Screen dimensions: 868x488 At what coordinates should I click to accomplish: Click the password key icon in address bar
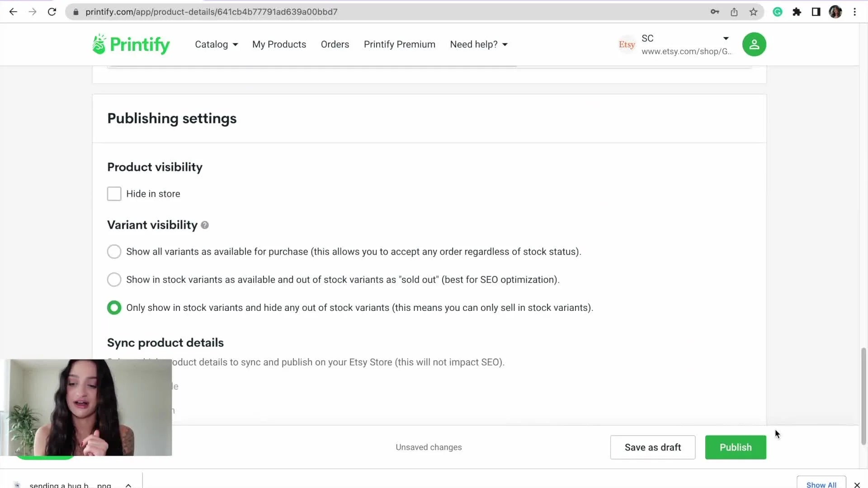714,12
